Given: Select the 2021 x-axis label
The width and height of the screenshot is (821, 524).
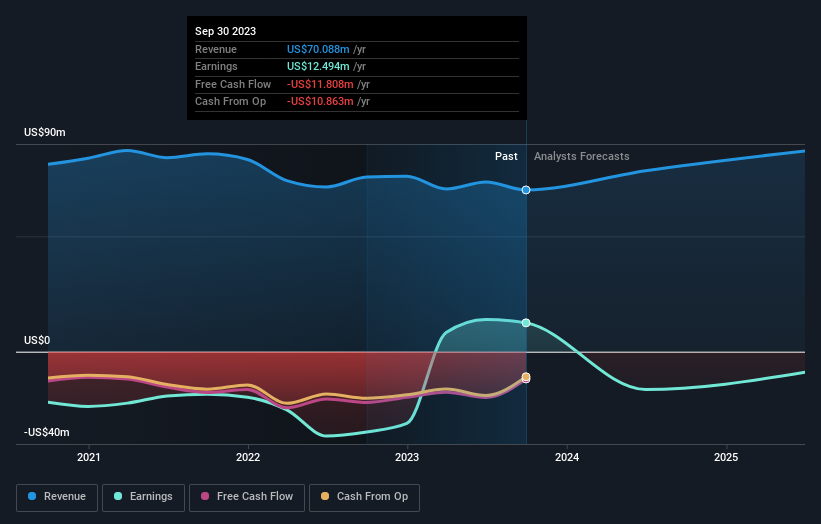Looking at the screenshot, I should (88, 457).
